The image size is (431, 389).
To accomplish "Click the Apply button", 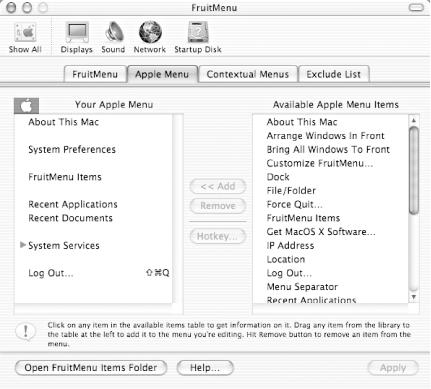I will coord(393,368).
